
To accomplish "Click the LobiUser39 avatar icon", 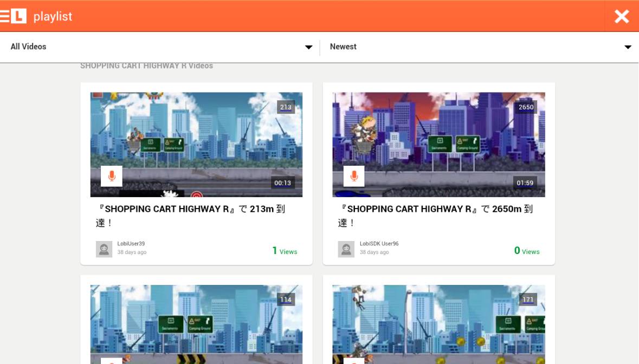I will tap(104, 249).
